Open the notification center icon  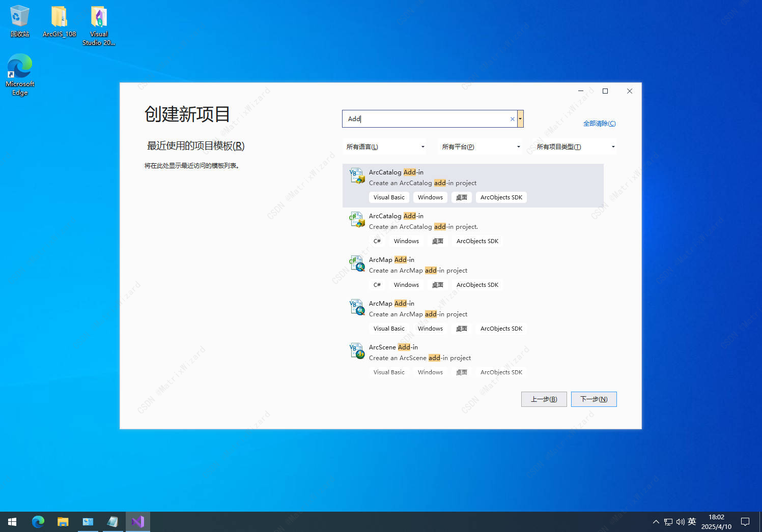(745, 522)
